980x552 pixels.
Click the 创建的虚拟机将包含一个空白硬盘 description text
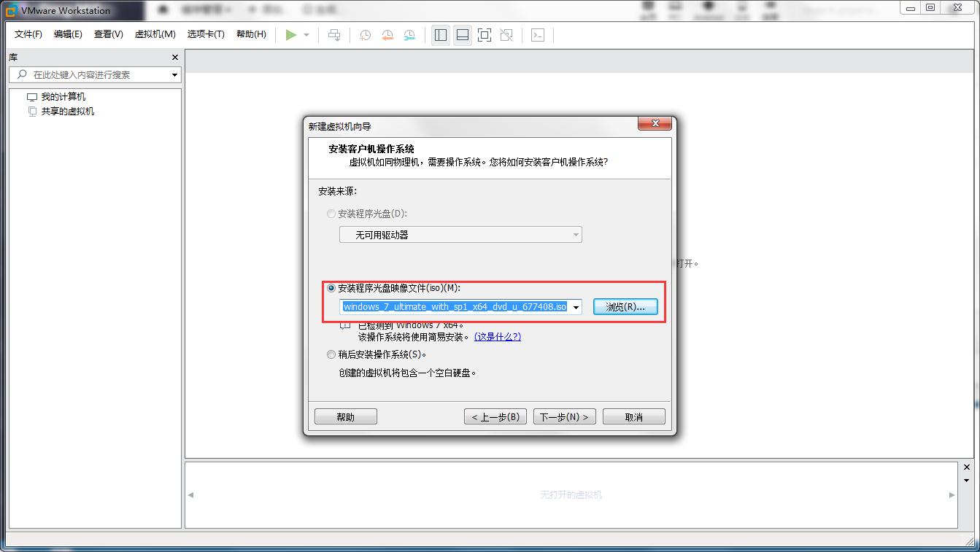pos(407,373)
